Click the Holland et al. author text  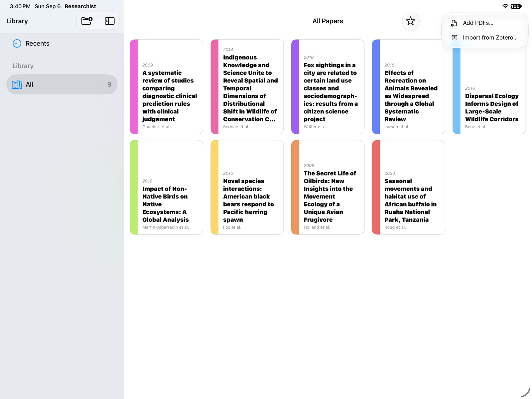317,227
